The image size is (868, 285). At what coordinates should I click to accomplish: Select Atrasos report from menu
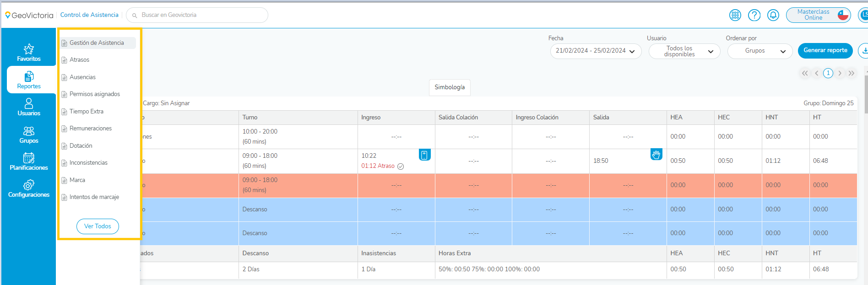(79, 60)
